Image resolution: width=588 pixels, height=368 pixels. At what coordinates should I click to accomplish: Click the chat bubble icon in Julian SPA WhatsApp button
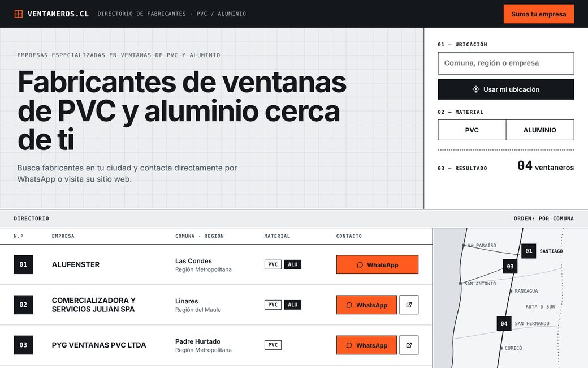coord(349,305)
